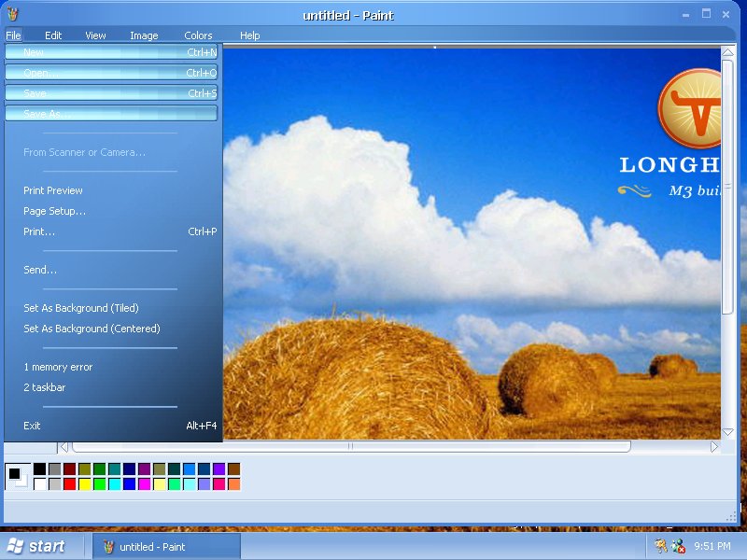Viewport: 747px width, 560px height.
Task: Open Page Setup from the File menu
Action: (54, 211)
